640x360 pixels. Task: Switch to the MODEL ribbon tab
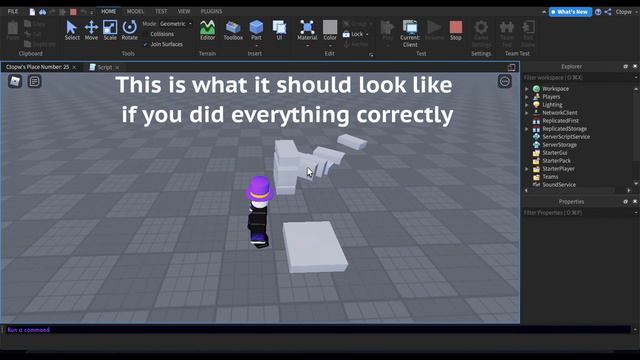[135, 11]
